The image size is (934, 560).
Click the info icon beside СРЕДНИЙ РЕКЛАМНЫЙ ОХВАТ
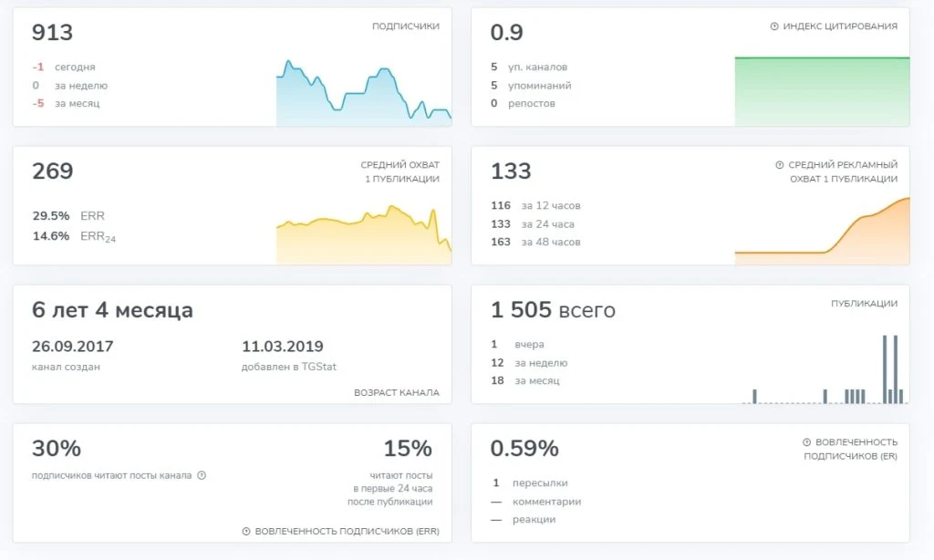[x=780, y=165]
